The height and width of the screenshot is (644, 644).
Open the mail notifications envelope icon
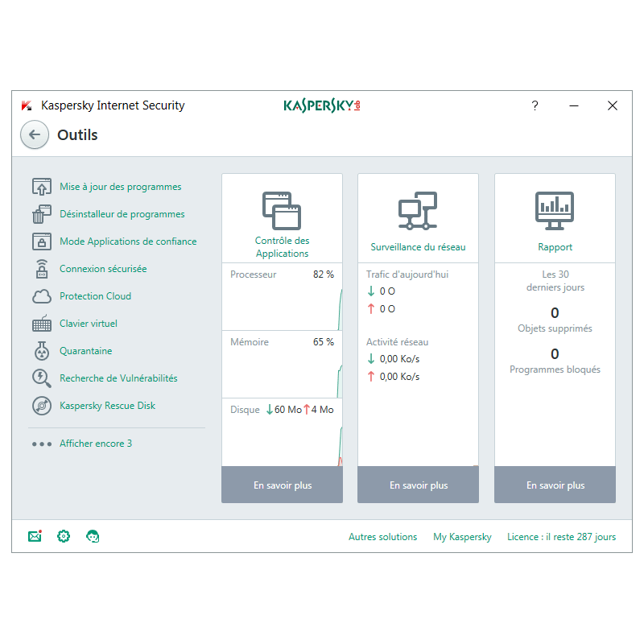tap(35, 536)
